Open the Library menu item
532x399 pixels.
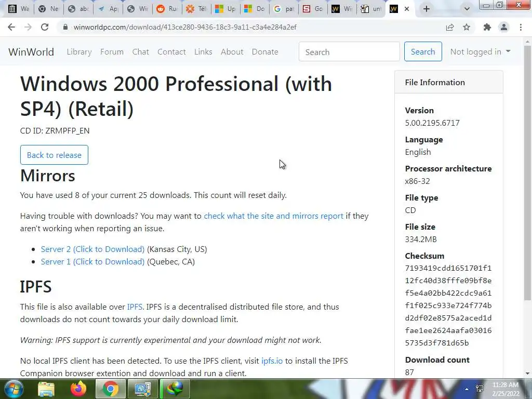click(x=79, y=51)
